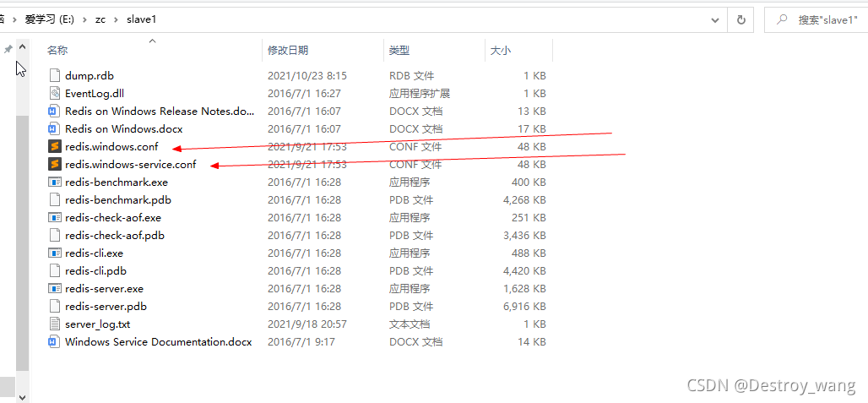868x403 pixels.
Task: Select the file name redis-benchmark.exe
Action: point(117,182)
